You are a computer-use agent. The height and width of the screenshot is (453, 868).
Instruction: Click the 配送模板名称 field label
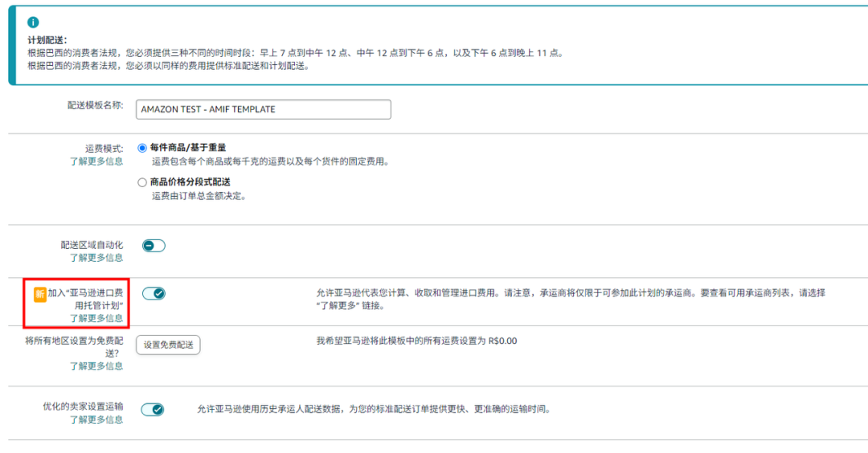pyautogui.click(x=95, y=106)
